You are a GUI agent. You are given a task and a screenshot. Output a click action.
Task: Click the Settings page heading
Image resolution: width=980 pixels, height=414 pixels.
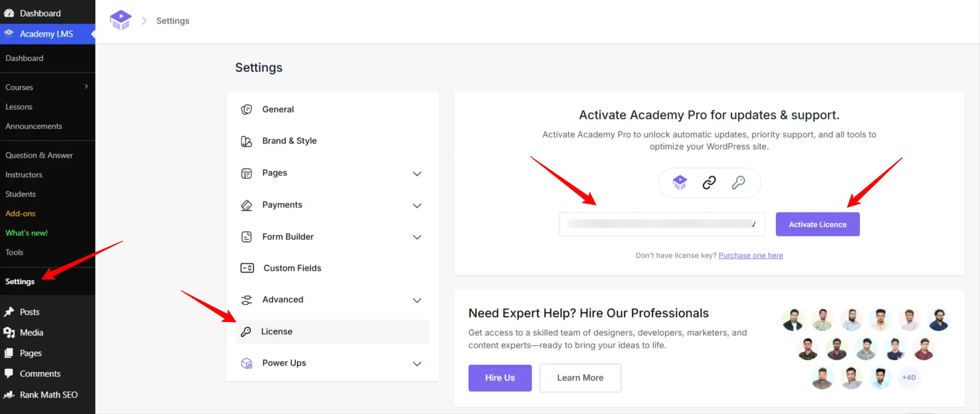pos(259,67)
